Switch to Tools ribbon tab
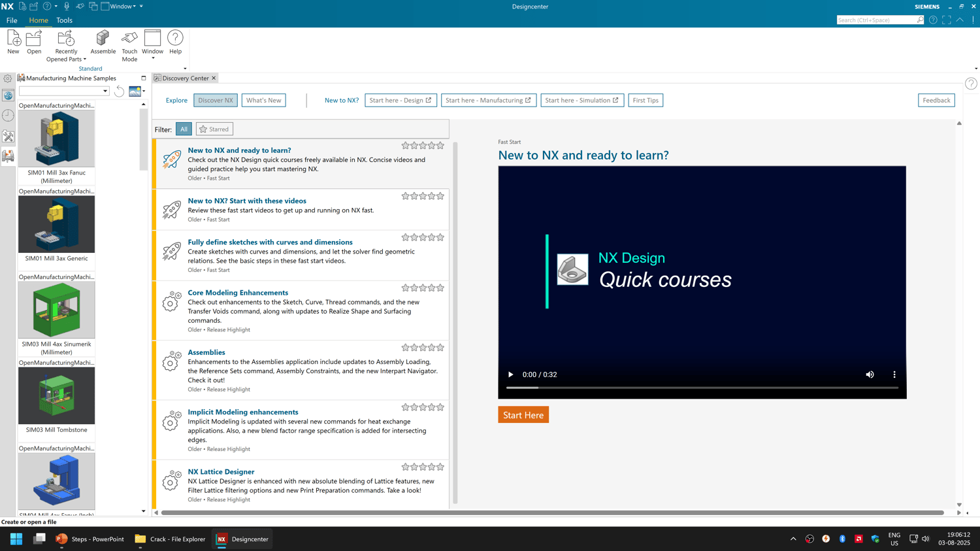The height and width of the screenshot is (551, 980). point(64,20)
